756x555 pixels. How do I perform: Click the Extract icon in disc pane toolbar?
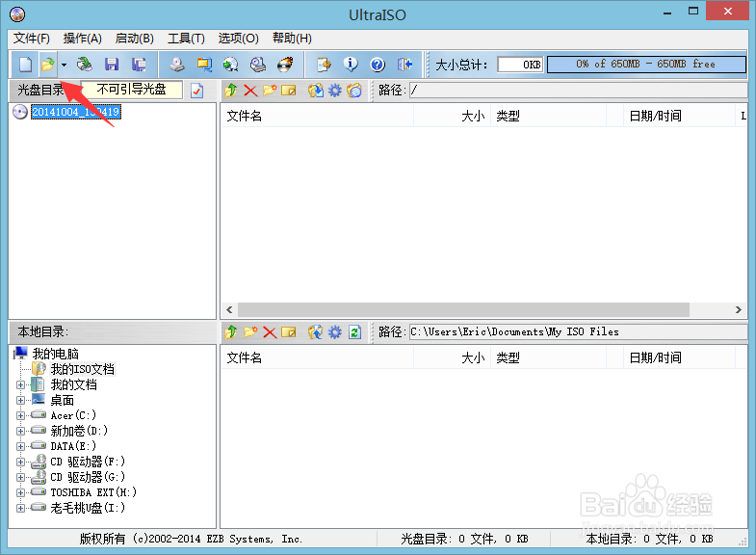pyautogui.click(x=316, y=91)
